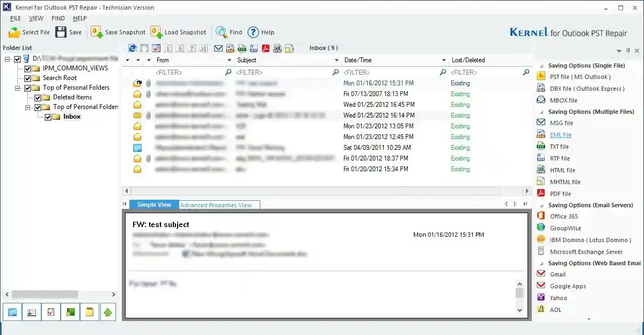
Task: Toggle the D:\ root file checkbox
Action: tap(18, 59)
